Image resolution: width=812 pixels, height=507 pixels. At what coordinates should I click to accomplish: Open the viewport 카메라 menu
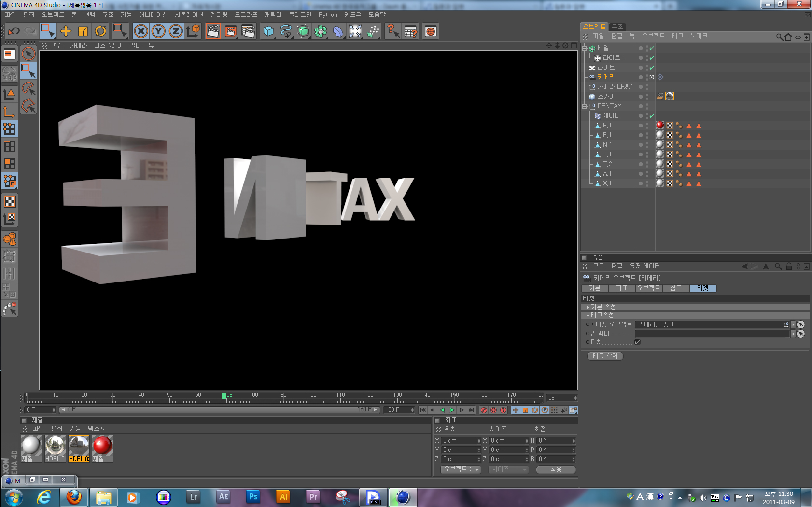78,45
